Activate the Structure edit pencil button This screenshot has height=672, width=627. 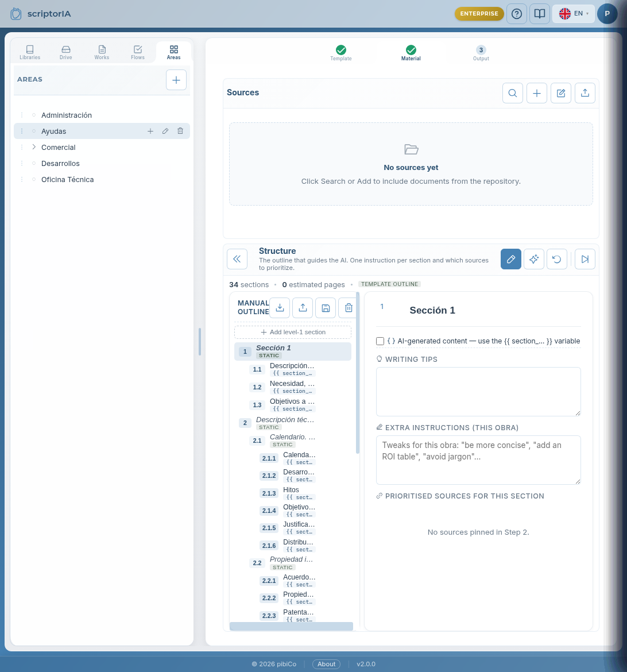click(x=511, y=259)
